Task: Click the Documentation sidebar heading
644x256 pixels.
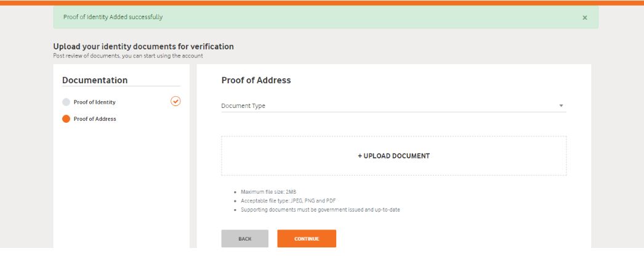Action: (x=95, y=80)
